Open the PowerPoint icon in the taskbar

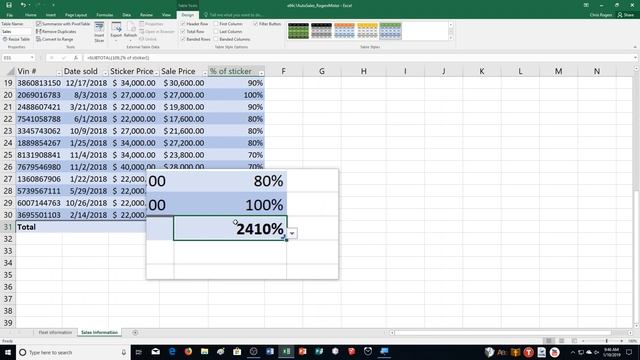[x=302, y=352]
